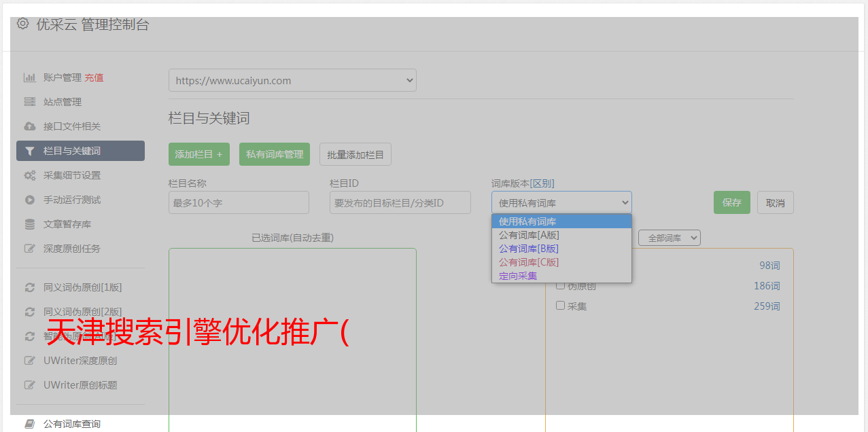
Task: Choose 公有词库[A版] from the list
Action: pos(529,235)
